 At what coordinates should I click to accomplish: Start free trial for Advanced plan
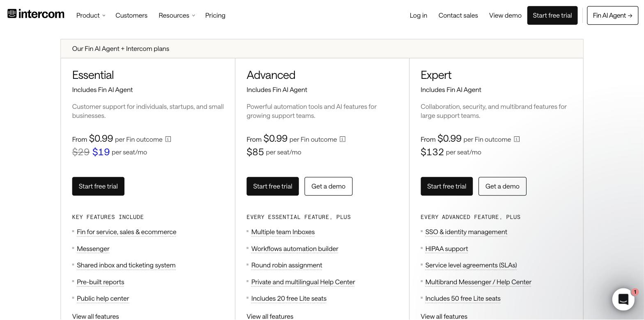[273, 186]
